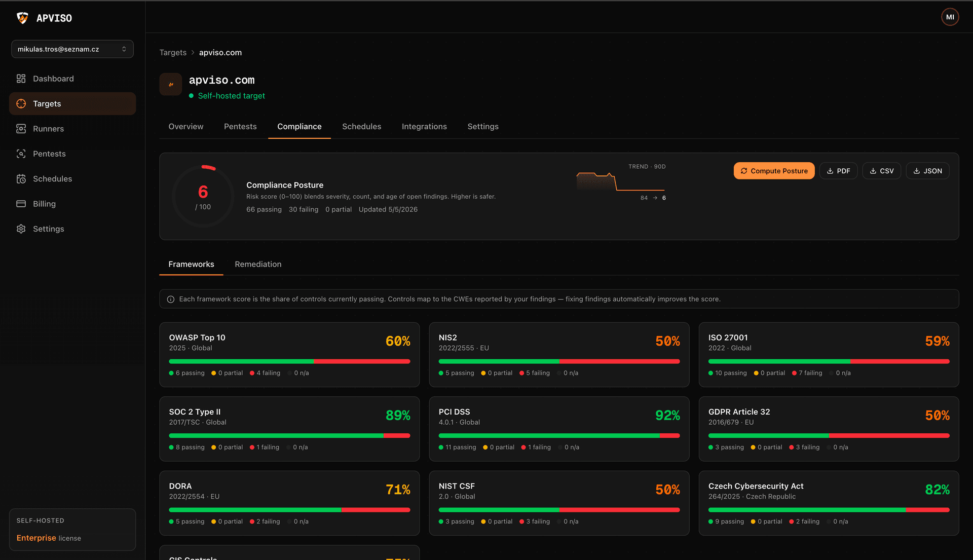Viewport: 973px width, 560px height.
Task: Export compliance data as JSON
Action: pos(927,171)
